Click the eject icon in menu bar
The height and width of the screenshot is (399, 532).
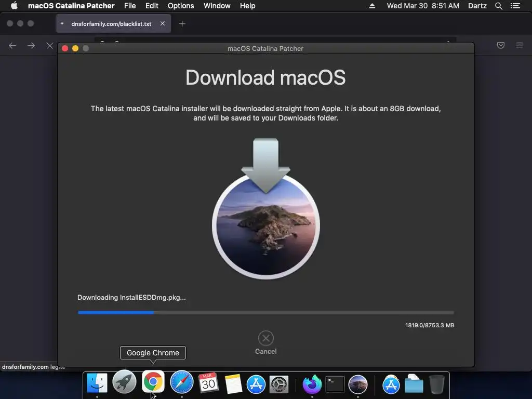point(372,6)
